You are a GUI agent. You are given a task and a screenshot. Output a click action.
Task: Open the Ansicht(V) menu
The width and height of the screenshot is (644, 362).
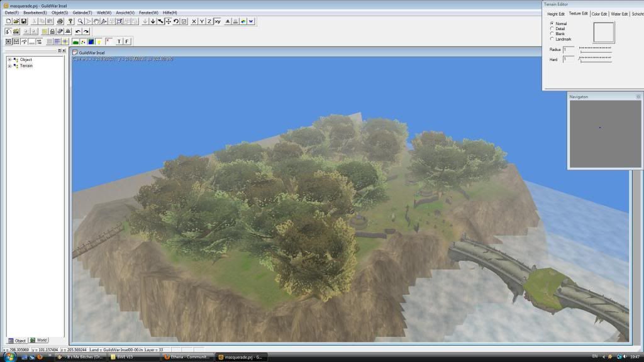coord(125,13)
